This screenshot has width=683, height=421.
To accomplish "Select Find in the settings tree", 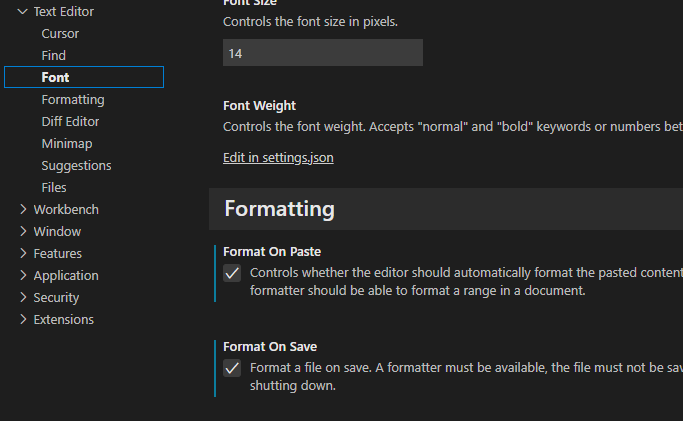I will 54,55.
